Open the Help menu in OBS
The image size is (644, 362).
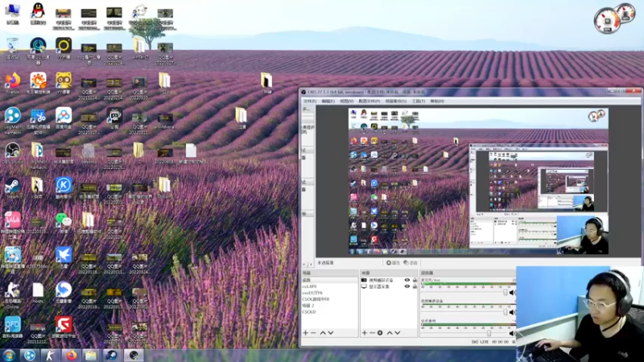(437, 101)
